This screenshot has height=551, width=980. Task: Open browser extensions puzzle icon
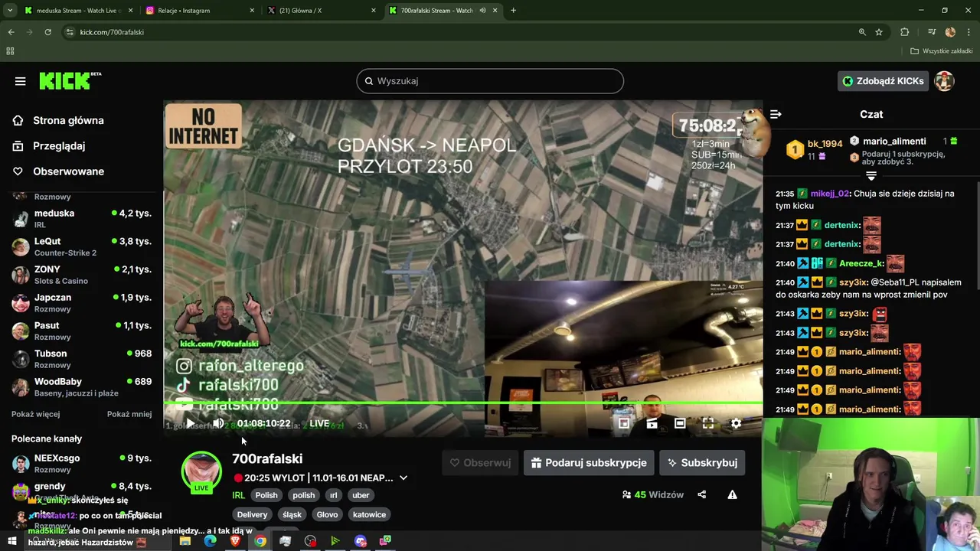[x=905, y=32]
